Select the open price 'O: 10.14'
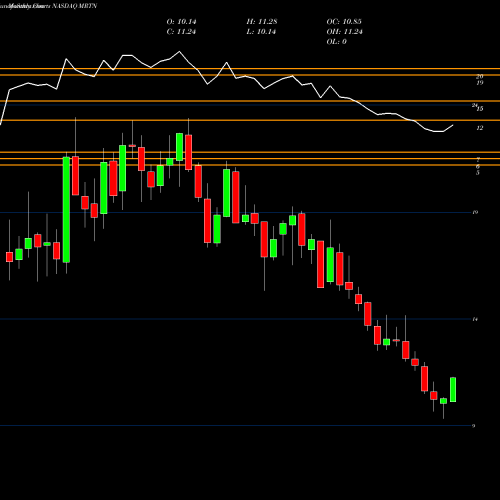The width and height of the screenshot is (500, 500). [181, 22]
